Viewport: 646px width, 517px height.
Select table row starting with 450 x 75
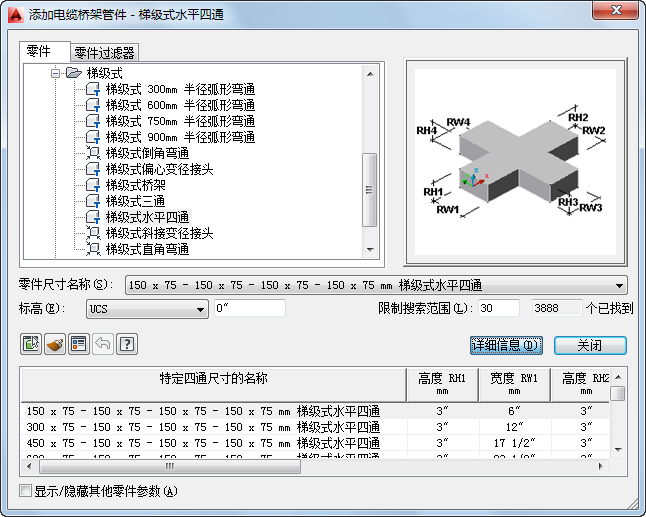coord(316,443)
